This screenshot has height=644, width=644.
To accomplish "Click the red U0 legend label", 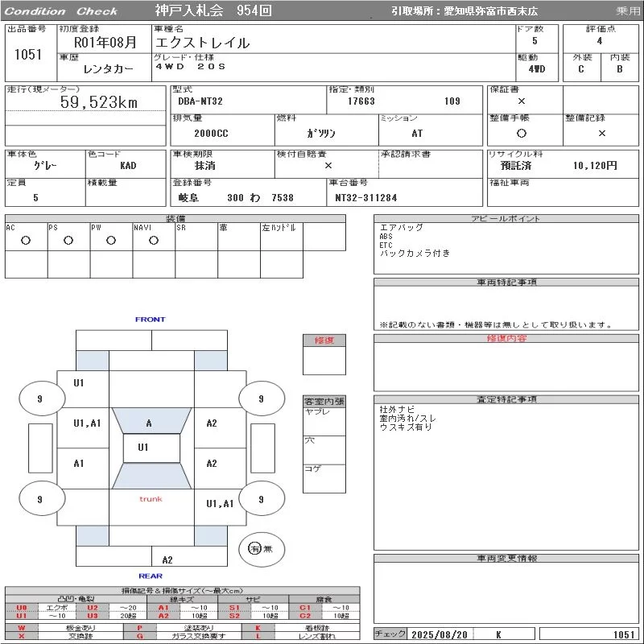I will 22,608.
